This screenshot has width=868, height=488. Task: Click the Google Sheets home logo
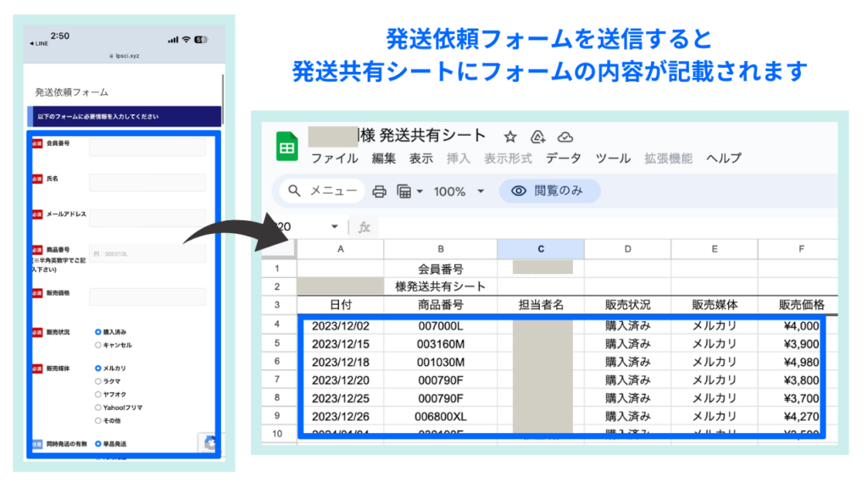(287, 147)
